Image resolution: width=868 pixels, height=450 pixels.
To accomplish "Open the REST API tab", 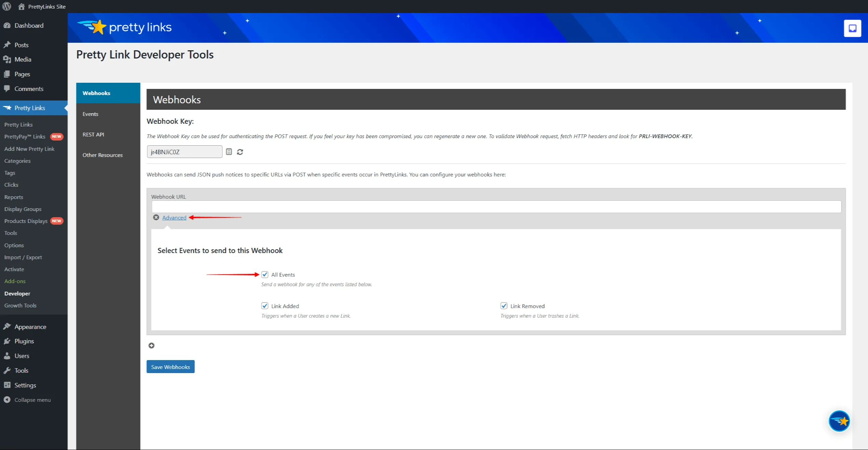I will point(93,134).
